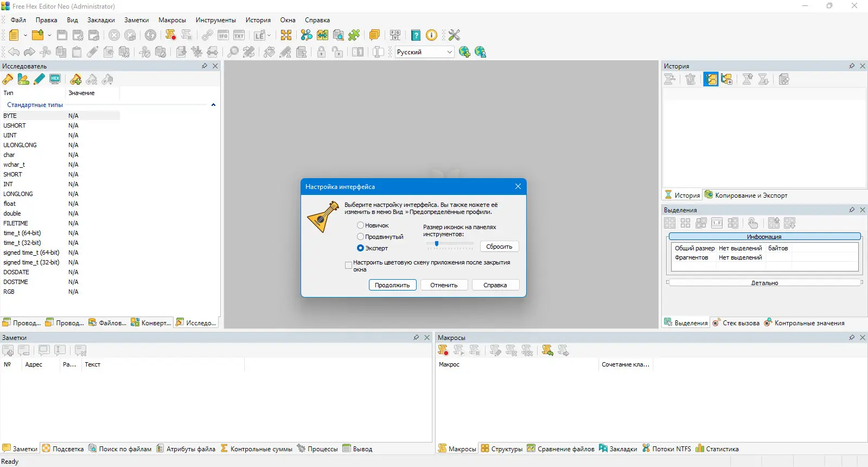Image resolution: width=868 pixels, height=467 pixels.
Task: Toggle the pin of История panel
Action: point(852,66)
